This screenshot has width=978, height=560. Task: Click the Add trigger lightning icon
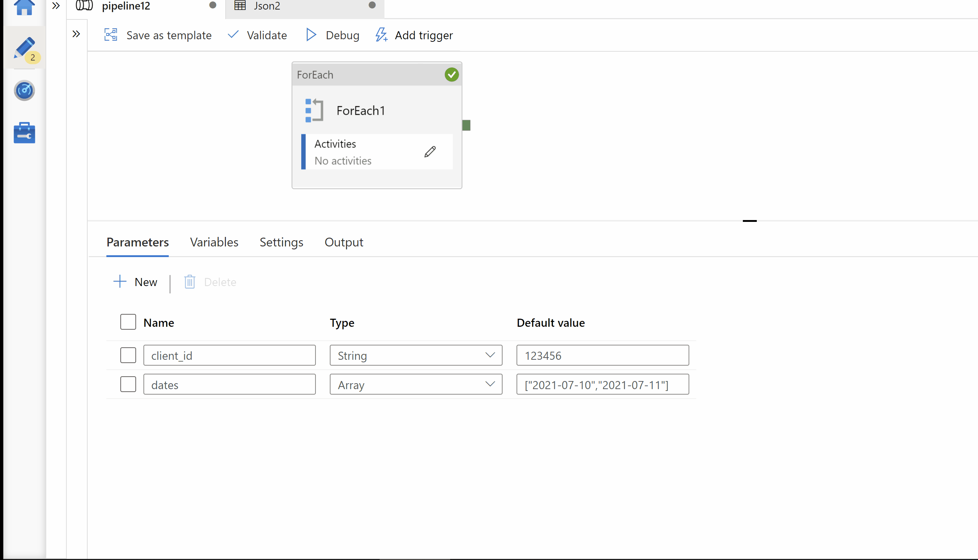(x=381, y=35)
